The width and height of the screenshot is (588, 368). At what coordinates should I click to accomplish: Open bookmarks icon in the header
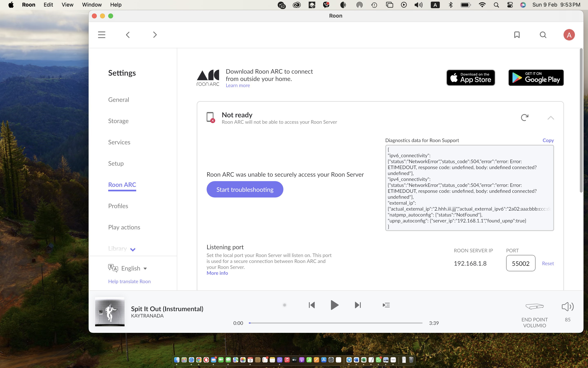(x=517, y=35)
